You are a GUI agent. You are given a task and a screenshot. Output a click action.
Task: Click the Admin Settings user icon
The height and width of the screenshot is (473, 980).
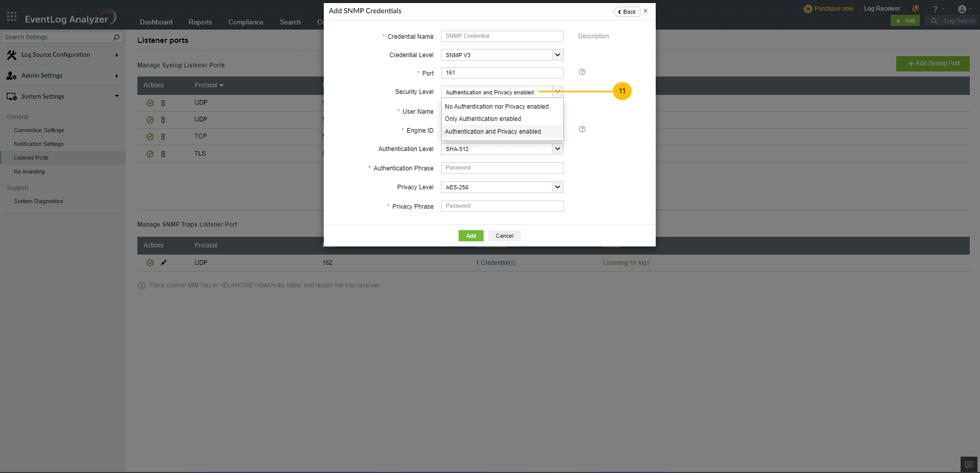tap(11, 76)
